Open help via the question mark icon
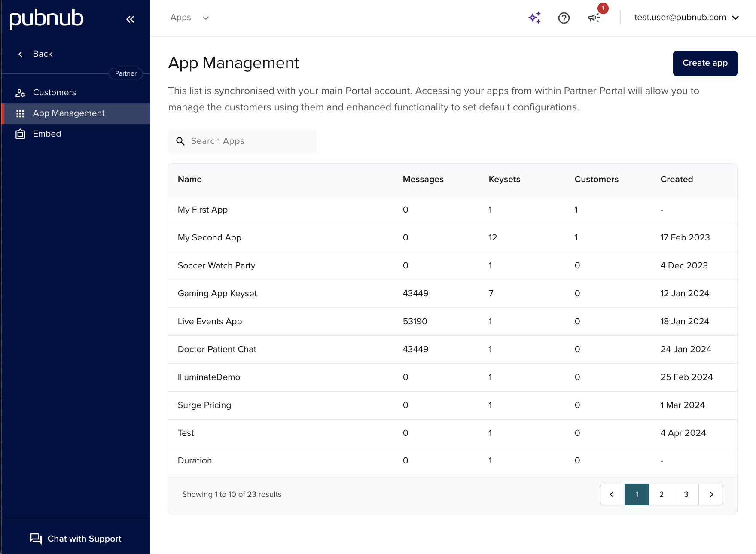756x554 pixels. click(564, 18)
